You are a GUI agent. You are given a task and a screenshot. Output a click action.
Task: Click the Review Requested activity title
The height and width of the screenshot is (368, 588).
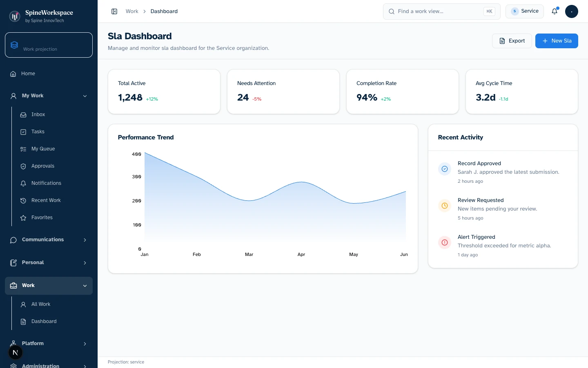pos(481,200)
